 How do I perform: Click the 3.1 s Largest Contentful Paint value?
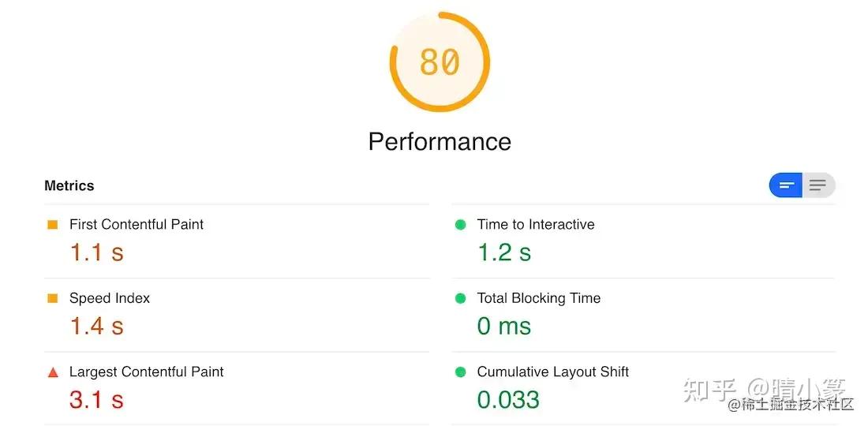point(96,399)
